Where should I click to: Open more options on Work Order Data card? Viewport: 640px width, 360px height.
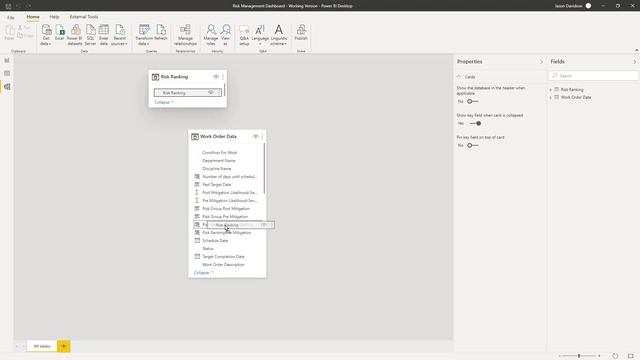(x=262, y=136)
